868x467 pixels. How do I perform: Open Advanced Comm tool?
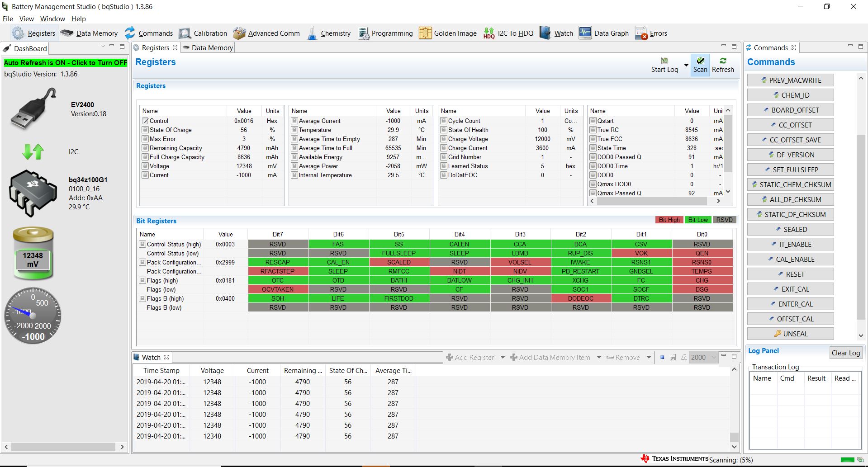click(266, 33)
